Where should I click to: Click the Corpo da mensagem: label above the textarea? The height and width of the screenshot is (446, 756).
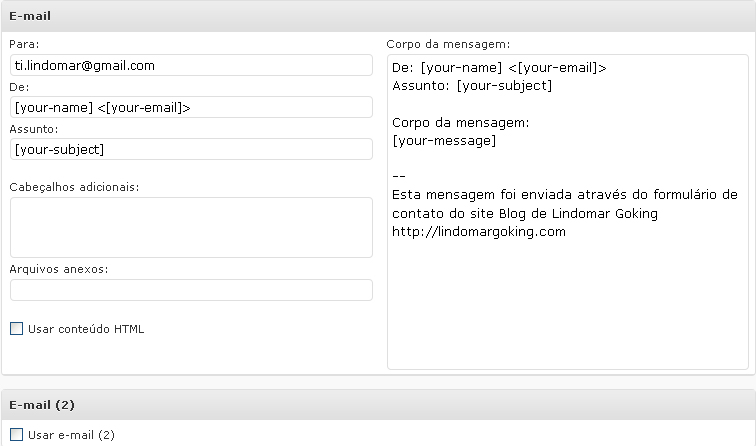(448, 44)
